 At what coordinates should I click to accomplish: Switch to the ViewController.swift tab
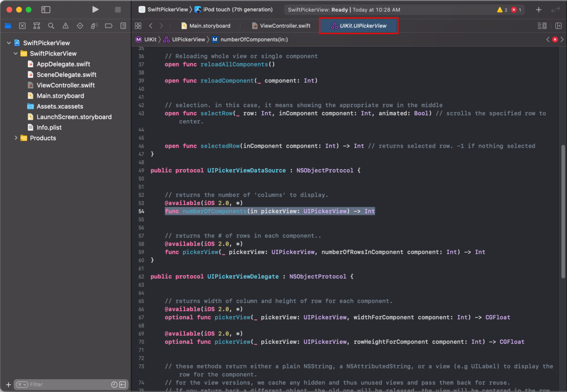pos(281,26)
